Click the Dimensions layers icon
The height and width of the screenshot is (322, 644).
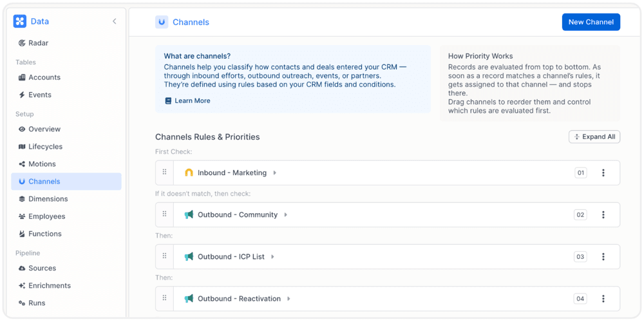pyautogui.click(x=22, y=199)
